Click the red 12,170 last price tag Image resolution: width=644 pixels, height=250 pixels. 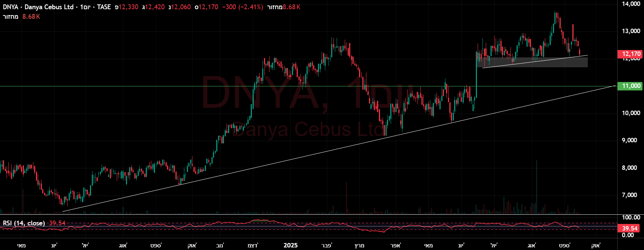[630, 54]
